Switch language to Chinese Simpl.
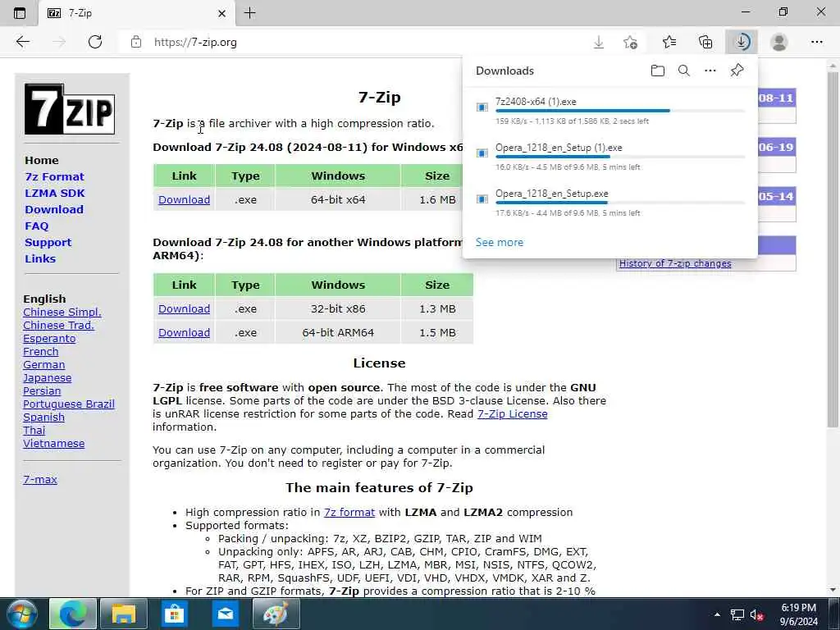Screen dimensions: 840x630 [62, 313]
